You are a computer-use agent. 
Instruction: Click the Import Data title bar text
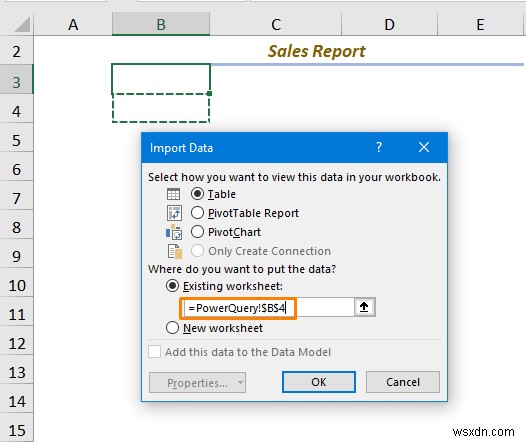pyautogui.click(x=181, y=148)
